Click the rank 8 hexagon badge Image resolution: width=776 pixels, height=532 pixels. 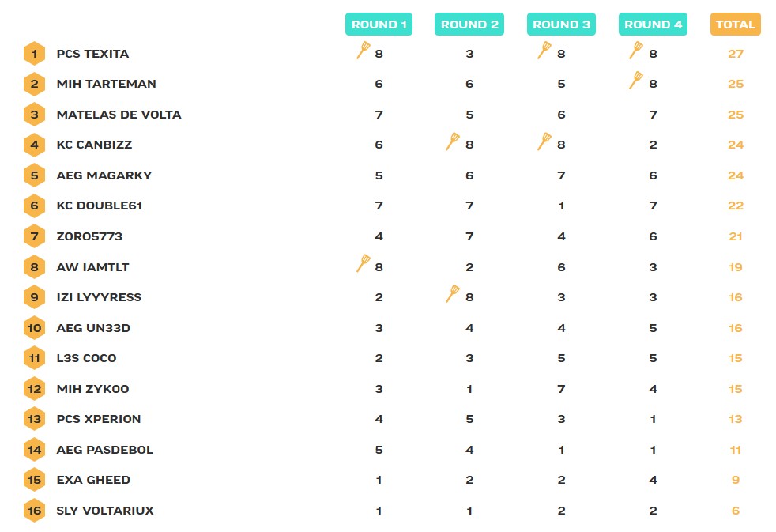point(34,267)
